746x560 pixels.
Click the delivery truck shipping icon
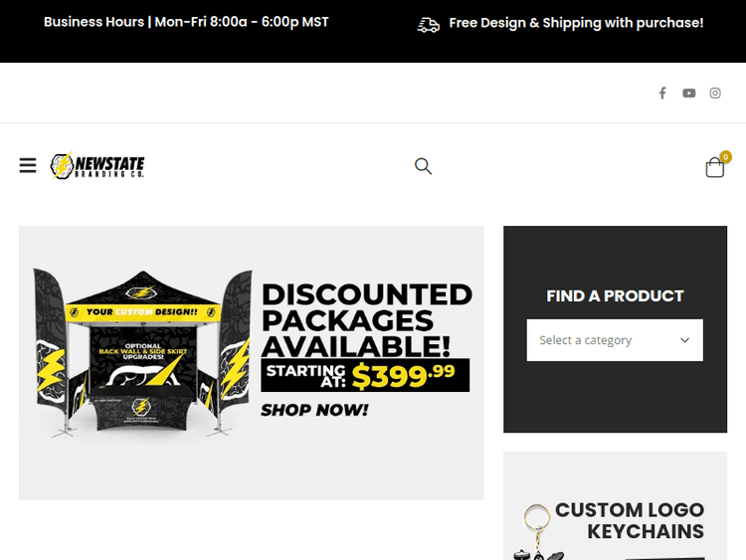click(x=428, y=25)
